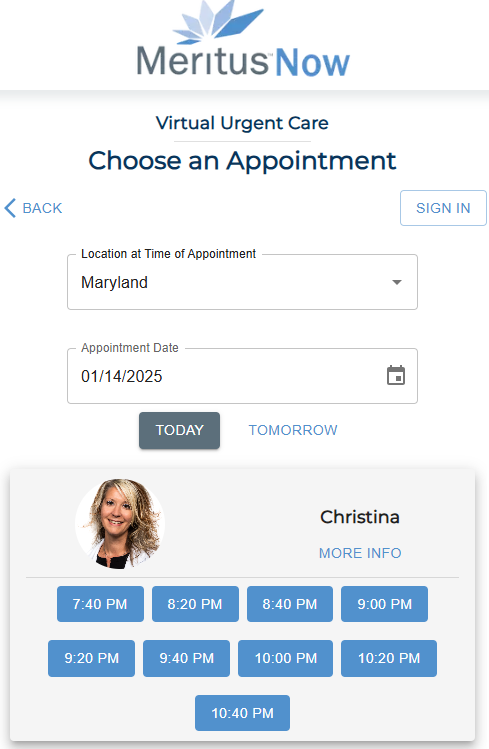Open MORE INFO for Christina
Viewport: 489px width, 749px height.
pyautogui.click(x=360, y=553)
